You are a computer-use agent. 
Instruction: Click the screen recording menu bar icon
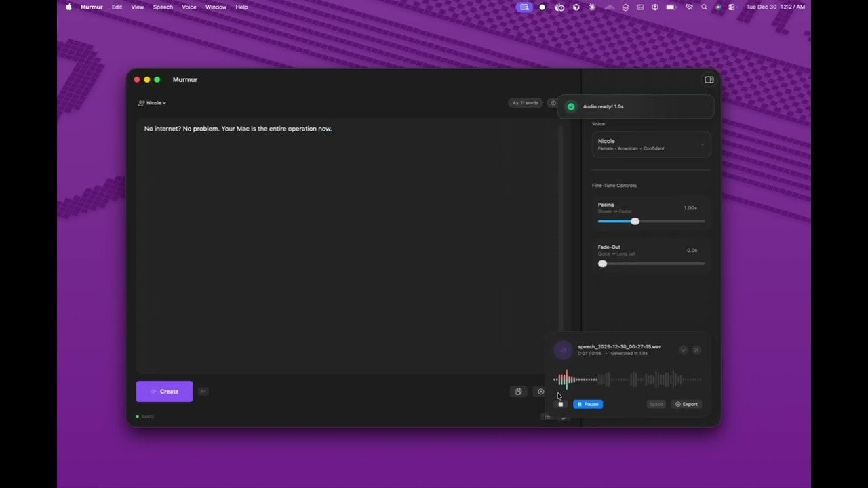(x=524, y=7)
